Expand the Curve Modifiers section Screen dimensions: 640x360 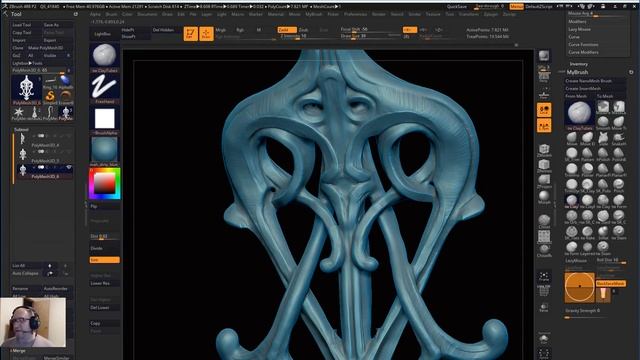coord(583,52)
